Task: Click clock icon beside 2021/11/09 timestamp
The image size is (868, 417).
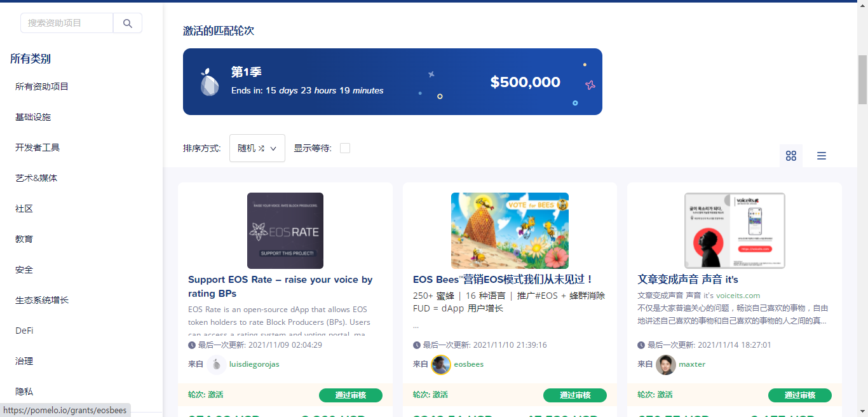Action: [x=192, y=345]
